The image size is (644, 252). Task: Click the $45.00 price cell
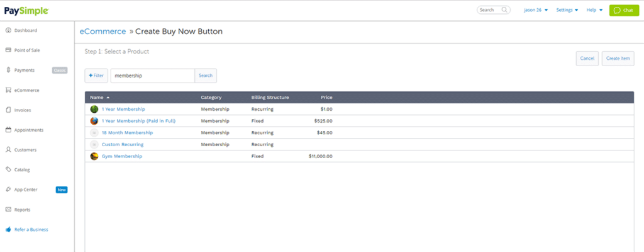click(325, 133)
